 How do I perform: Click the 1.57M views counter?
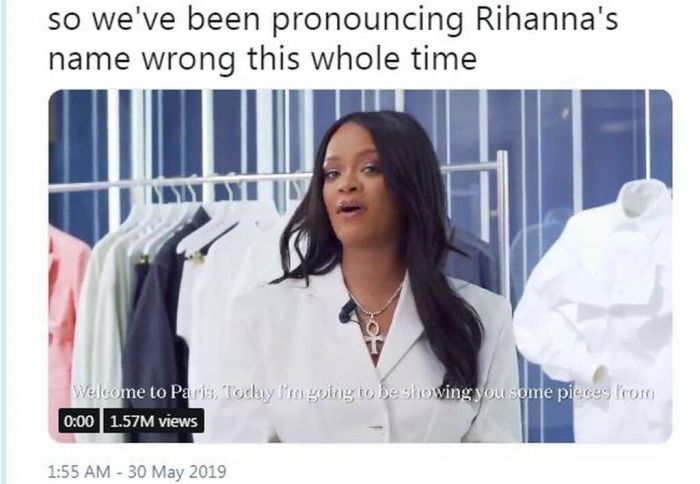point(154,421)
